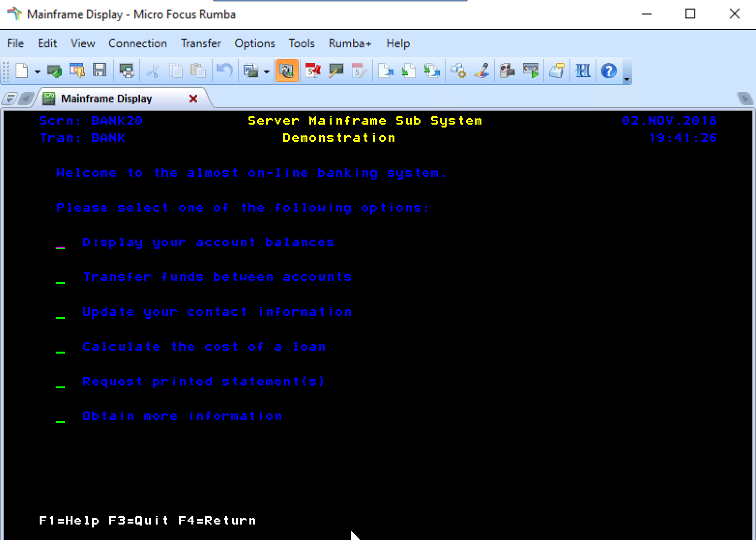Open the Tools menu

302,43
